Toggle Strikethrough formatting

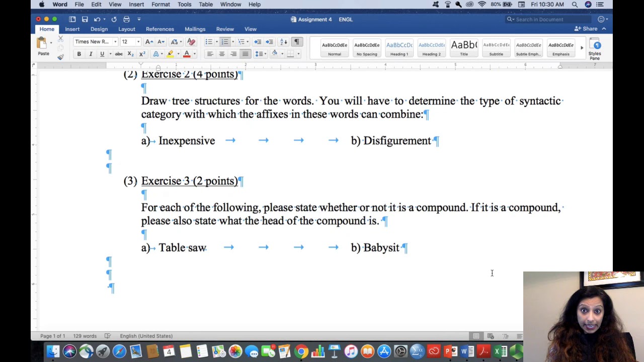tap(119, 54)
